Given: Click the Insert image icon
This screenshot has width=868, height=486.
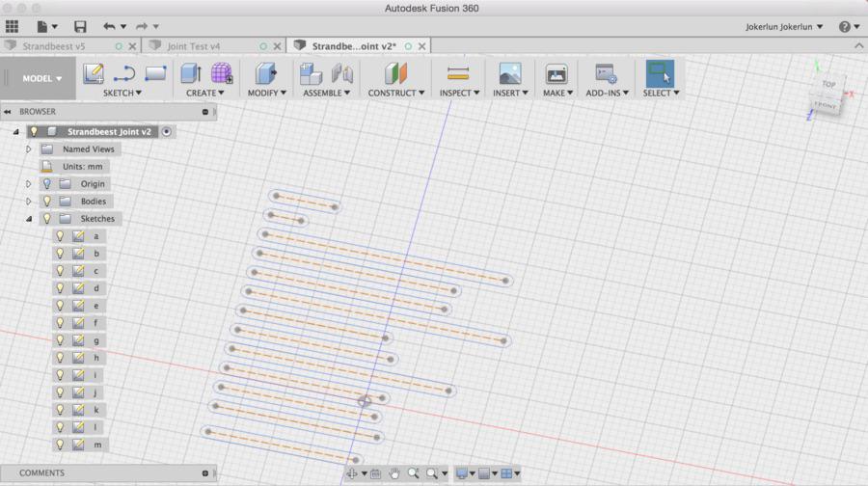Looking at the screenshot, I should click(x=510, y=73).
